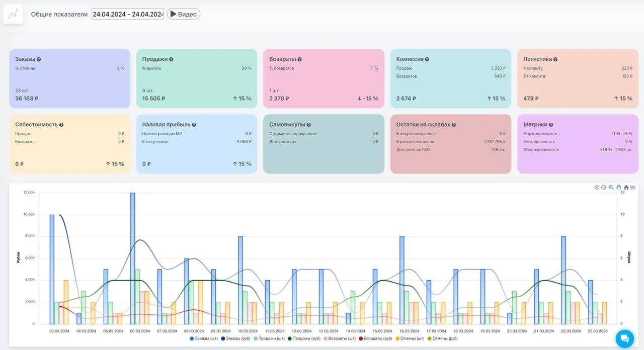Open the chat support bubble
Viewport: 644px width, 350px height.
[x=624, y=338]
